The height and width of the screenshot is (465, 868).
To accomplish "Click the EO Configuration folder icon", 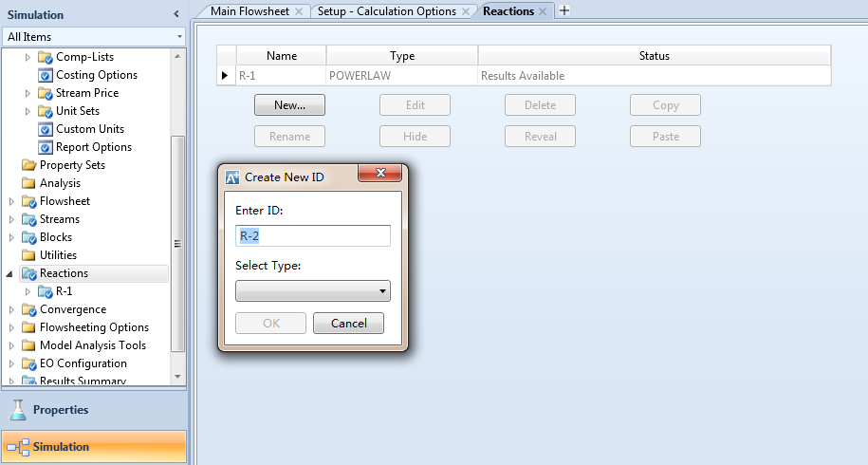I will (28, 363).
